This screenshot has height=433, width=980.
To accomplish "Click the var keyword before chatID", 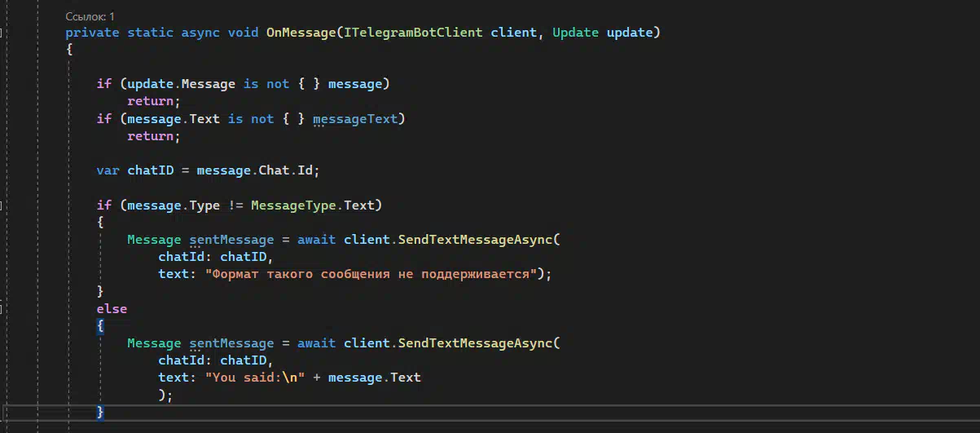I will click(108, 170).
